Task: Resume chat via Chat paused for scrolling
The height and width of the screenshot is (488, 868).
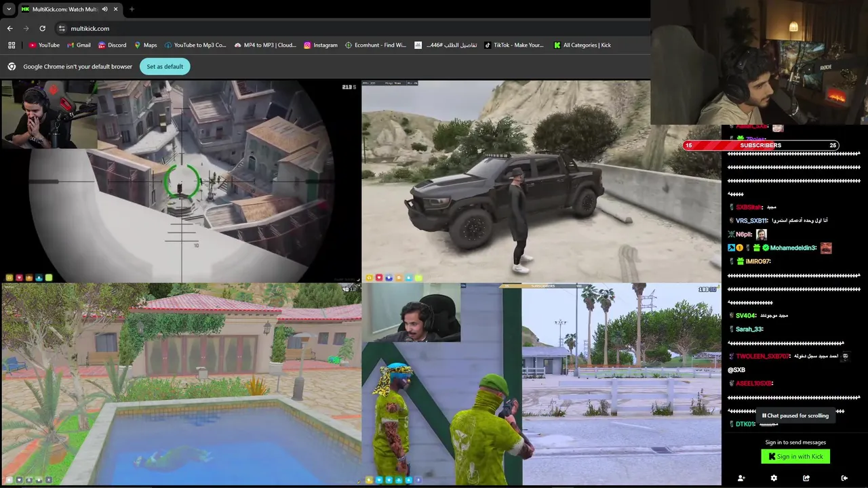Action: coord(795,415)
